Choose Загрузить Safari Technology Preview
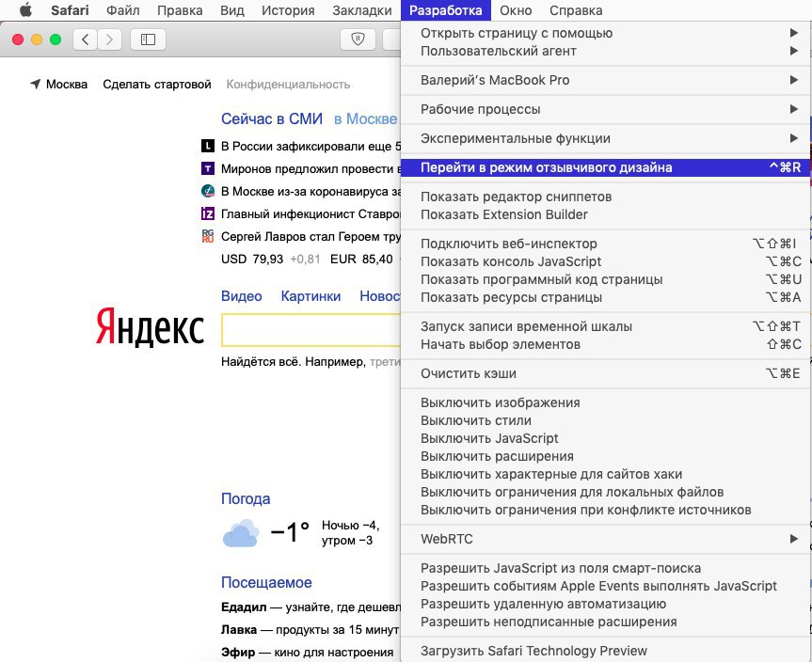Viewport: 812px width, 662px height. [x=605, y=651]
